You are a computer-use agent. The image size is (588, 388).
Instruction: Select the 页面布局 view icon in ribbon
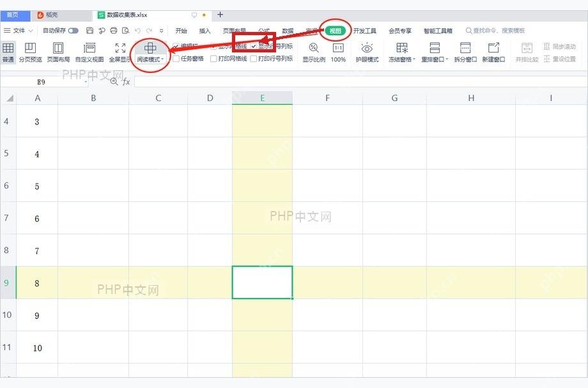tap(58, 52)
